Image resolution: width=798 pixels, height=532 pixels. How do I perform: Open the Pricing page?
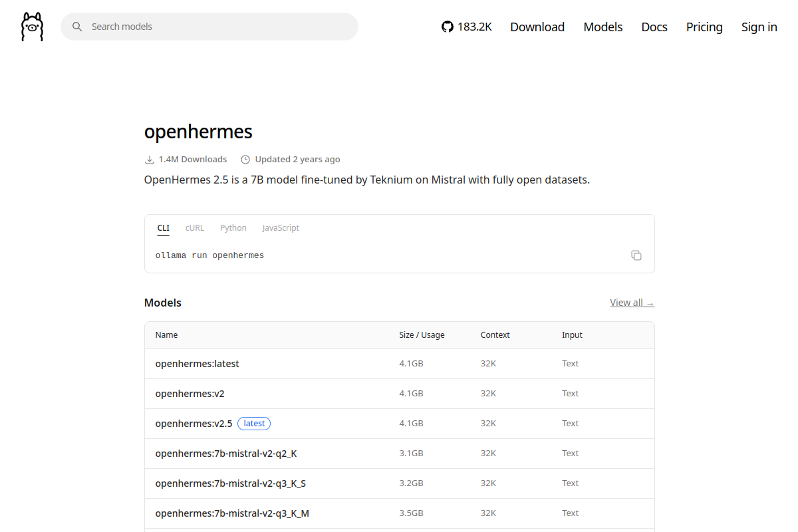pyautogui.click(x=704, y=27)
